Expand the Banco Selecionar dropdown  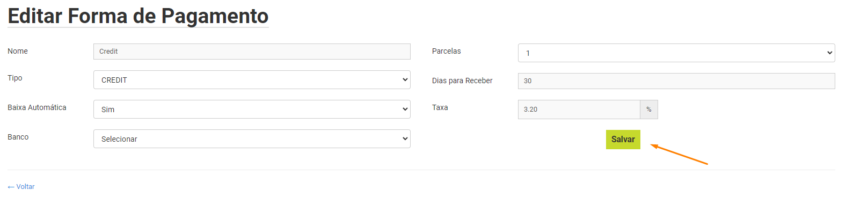click(252, 139)
